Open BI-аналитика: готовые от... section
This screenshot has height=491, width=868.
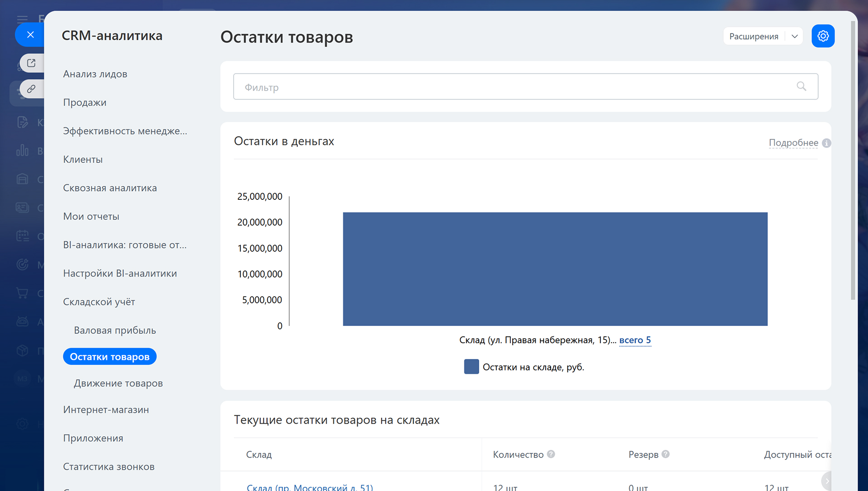125,245
